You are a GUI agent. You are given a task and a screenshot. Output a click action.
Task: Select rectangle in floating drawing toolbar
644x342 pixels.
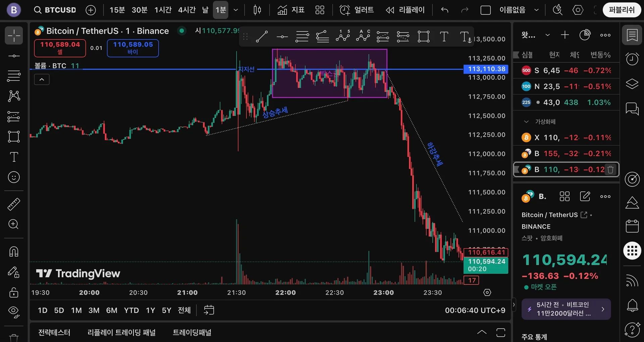424,37
